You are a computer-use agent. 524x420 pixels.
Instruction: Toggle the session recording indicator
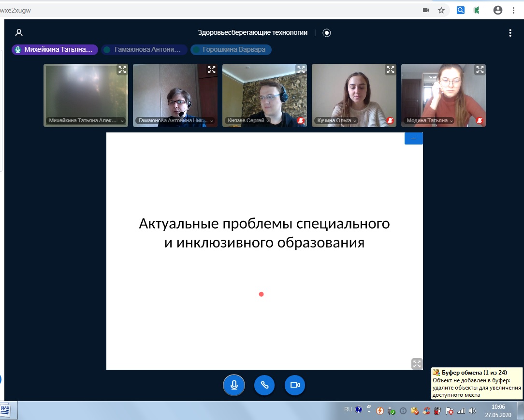pos(327,33)
